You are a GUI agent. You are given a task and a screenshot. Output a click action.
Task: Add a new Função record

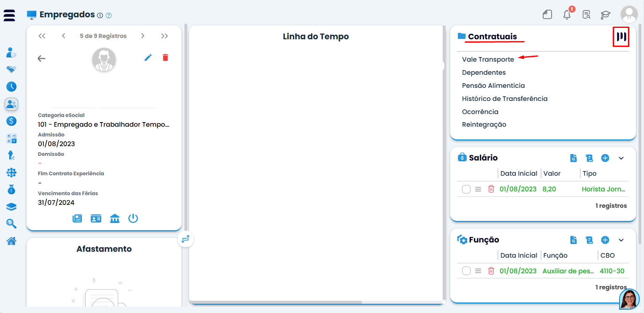(x=605, y=240)
